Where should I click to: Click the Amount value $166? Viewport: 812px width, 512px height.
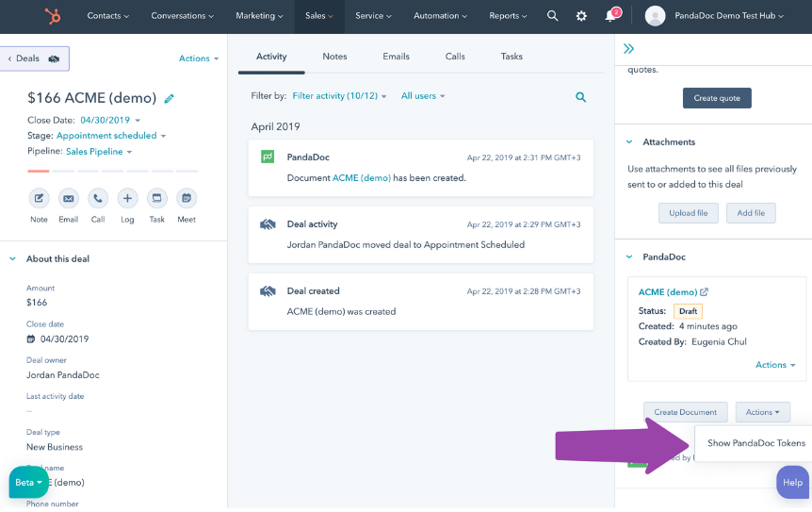click(x=37, y=303)
